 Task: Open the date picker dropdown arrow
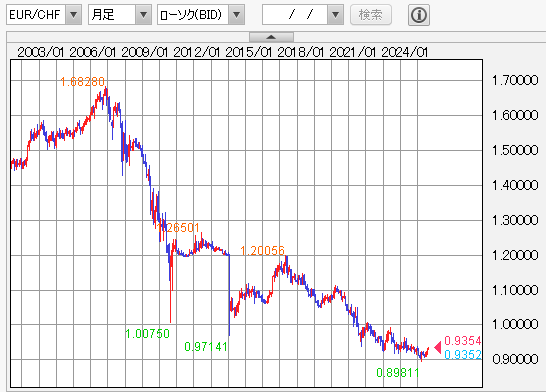(x=335, y=15)
